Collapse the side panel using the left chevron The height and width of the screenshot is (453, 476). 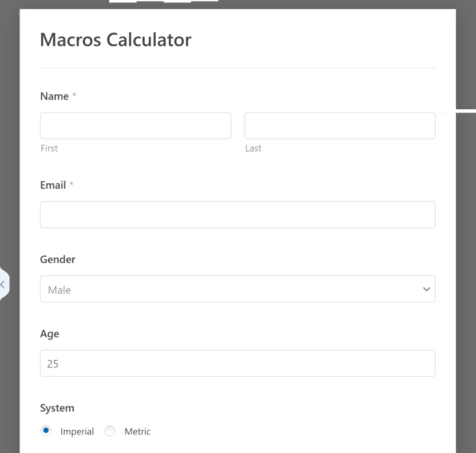(2, 284)
